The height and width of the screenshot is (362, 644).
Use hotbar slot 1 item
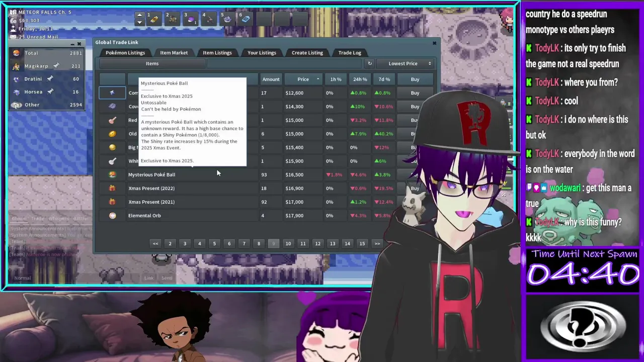[155, 19]
